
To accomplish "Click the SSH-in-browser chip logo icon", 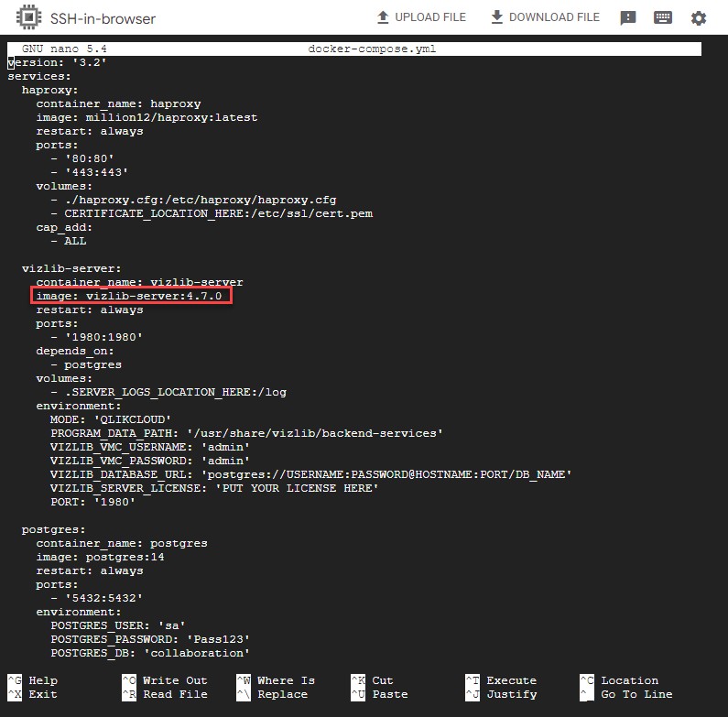I will coord(28,17).
